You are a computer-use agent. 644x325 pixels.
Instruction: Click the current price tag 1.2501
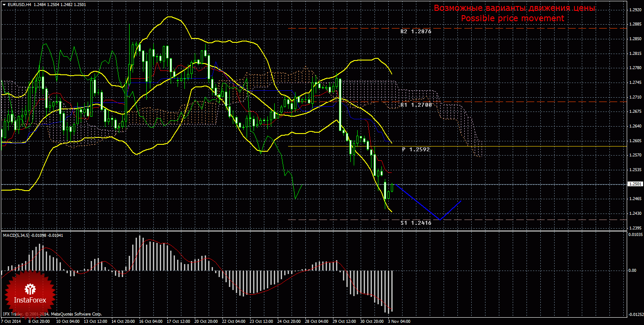635,184
